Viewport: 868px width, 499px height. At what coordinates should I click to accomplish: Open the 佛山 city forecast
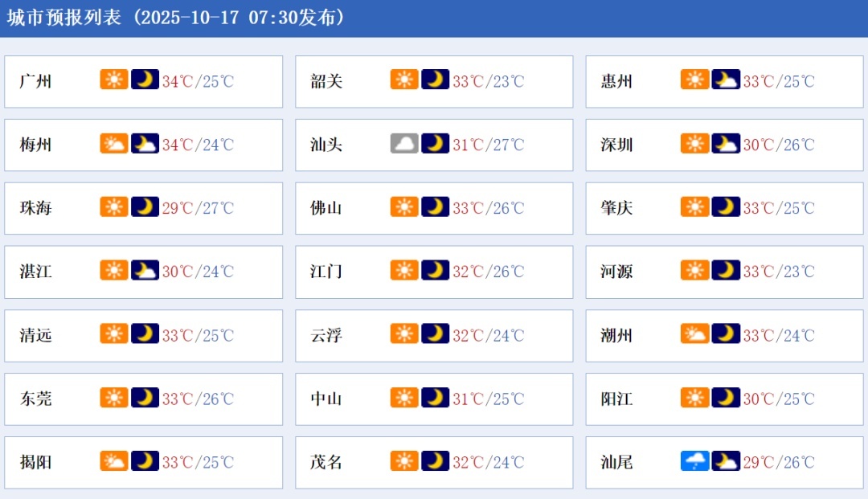click(326, 207)
